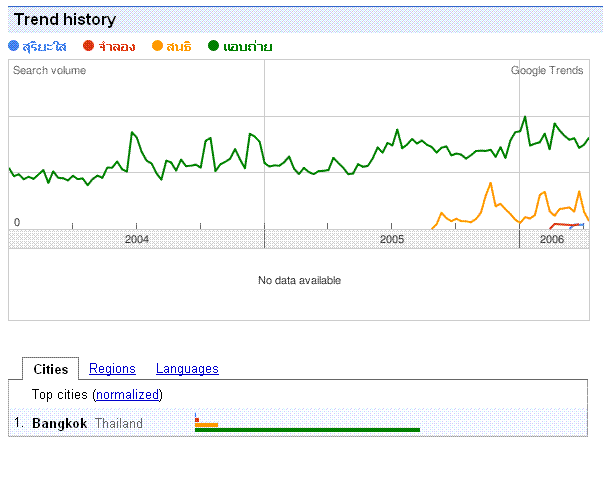Open the สนธิ search term link
The height and width of the screenshot is (503, 610).
click(179, 47)
